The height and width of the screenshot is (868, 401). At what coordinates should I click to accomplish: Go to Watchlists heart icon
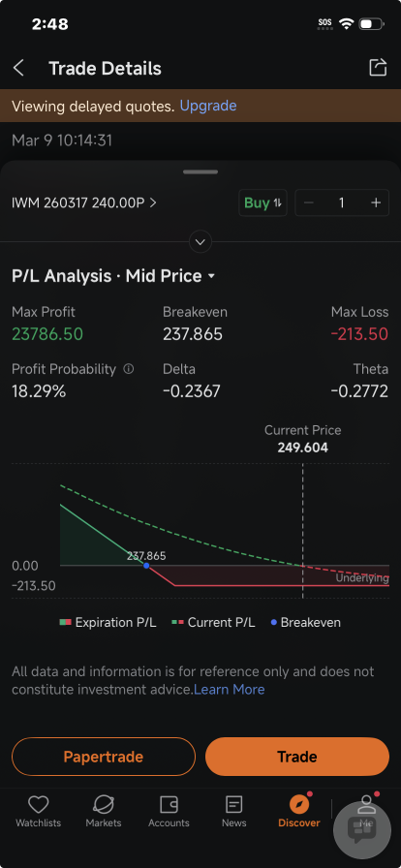click(x=38, y=804)
